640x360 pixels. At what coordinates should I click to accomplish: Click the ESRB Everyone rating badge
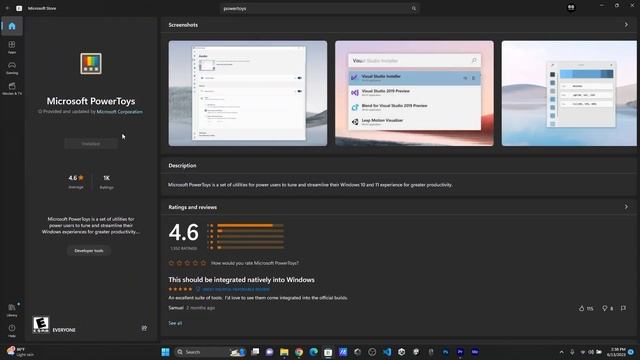coord(41,325)
